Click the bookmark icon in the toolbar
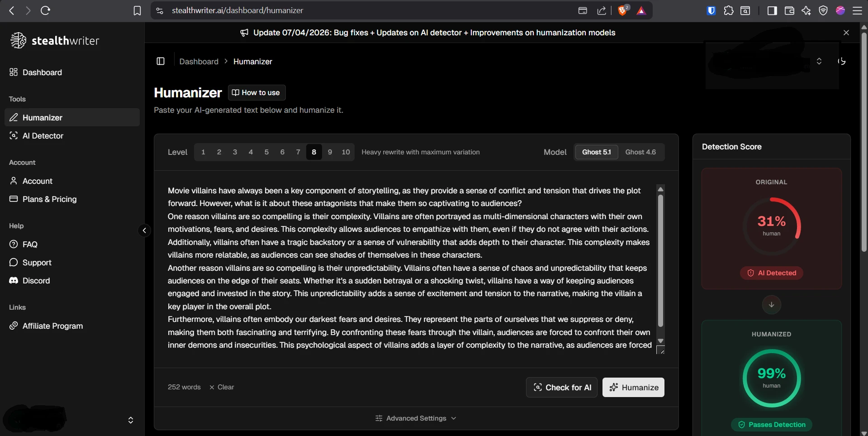The image size is (868, 436). (137, 10)
